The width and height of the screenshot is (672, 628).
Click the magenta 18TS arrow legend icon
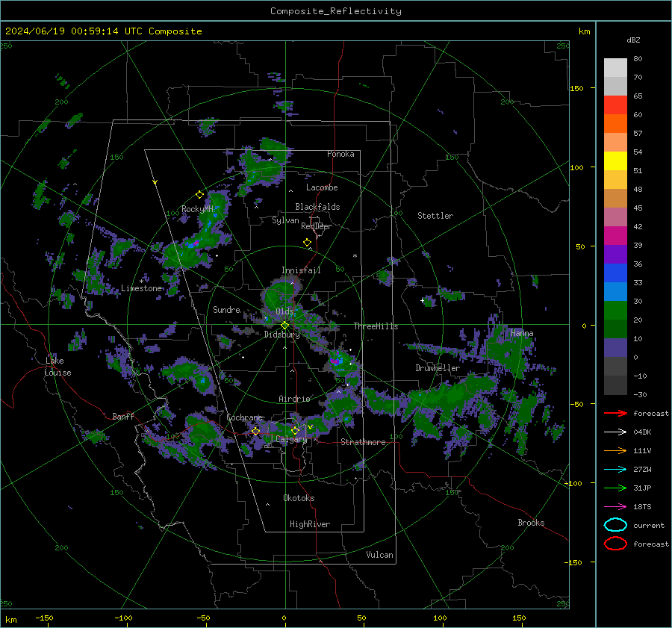click(615, 507)
